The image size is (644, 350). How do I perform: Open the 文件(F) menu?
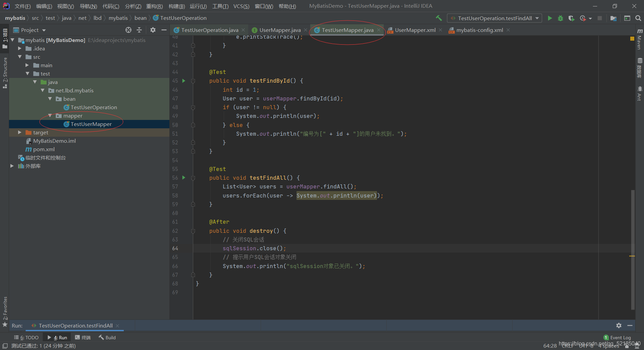point(22,6)
